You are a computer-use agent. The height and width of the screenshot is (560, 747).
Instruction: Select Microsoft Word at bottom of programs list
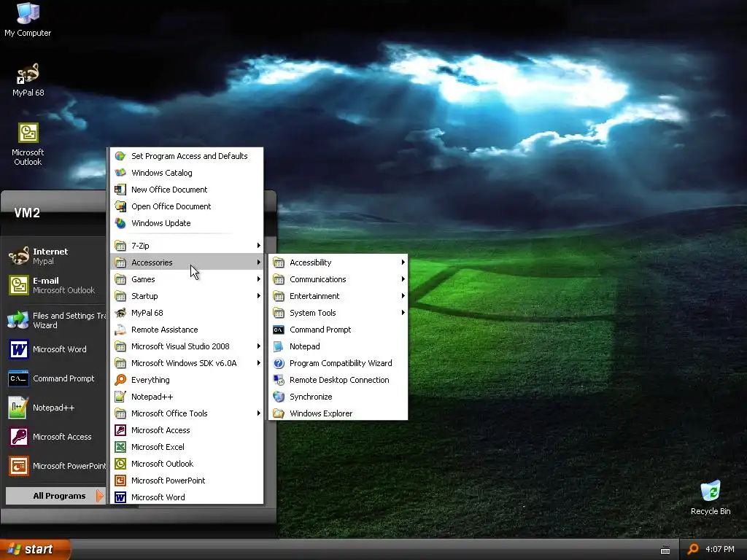click(x=187, y=497)
